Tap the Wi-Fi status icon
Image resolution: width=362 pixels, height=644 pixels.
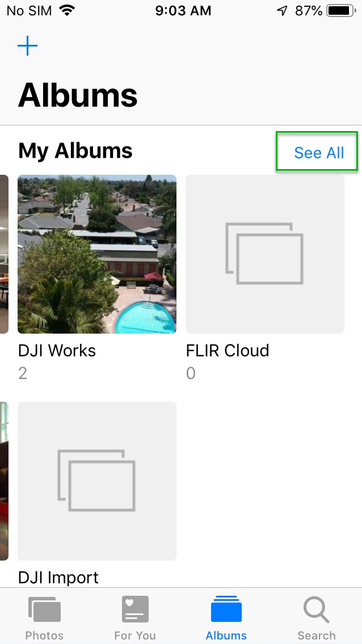(67, 10)
